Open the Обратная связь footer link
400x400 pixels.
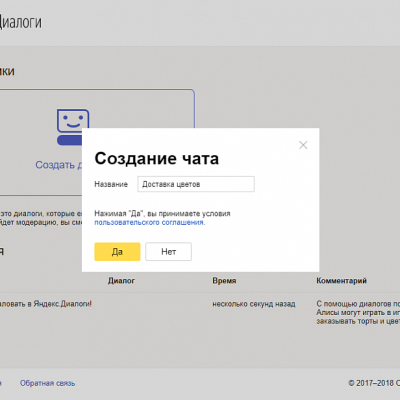tap(47, 383)
